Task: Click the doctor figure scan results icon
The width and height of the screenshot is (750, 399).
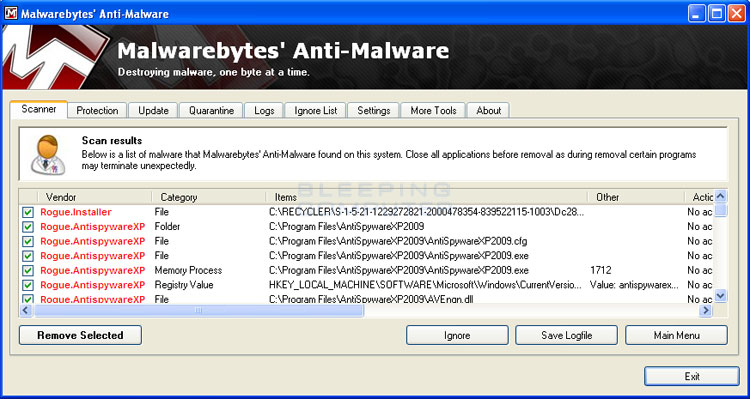Action: [48, 155]
